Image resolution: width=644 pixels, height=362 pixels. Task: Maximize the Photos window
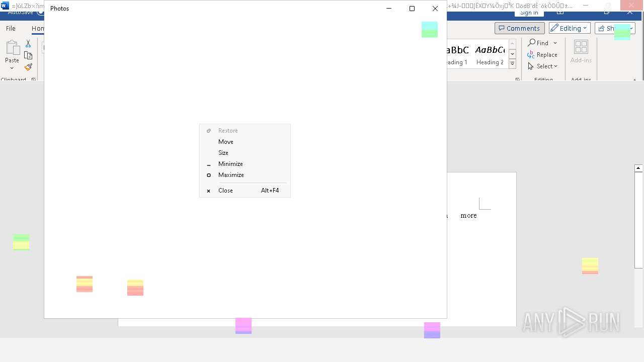412,9
